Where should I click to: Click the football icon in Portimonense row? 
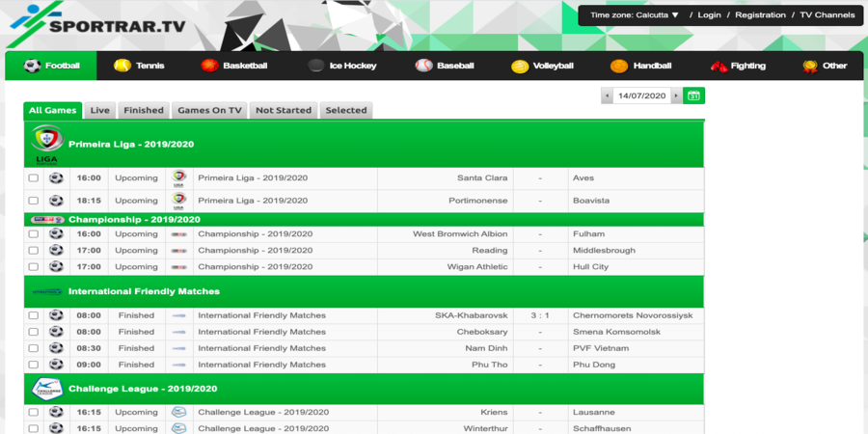tap(56, 201)
